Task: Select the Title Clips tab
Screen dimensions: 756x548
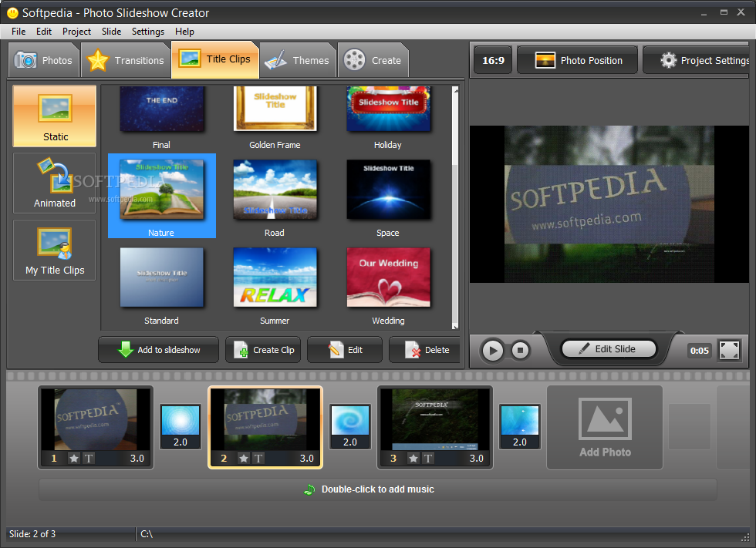Action: pos(215,59)
